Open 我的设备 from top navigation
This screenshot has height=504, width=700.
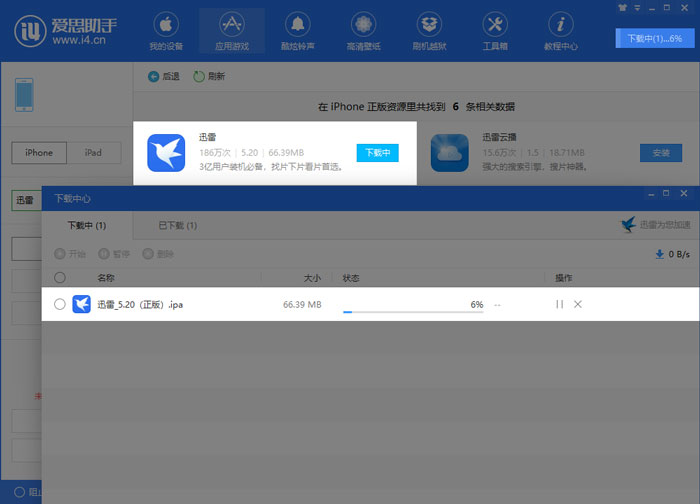tap(166, 31)
